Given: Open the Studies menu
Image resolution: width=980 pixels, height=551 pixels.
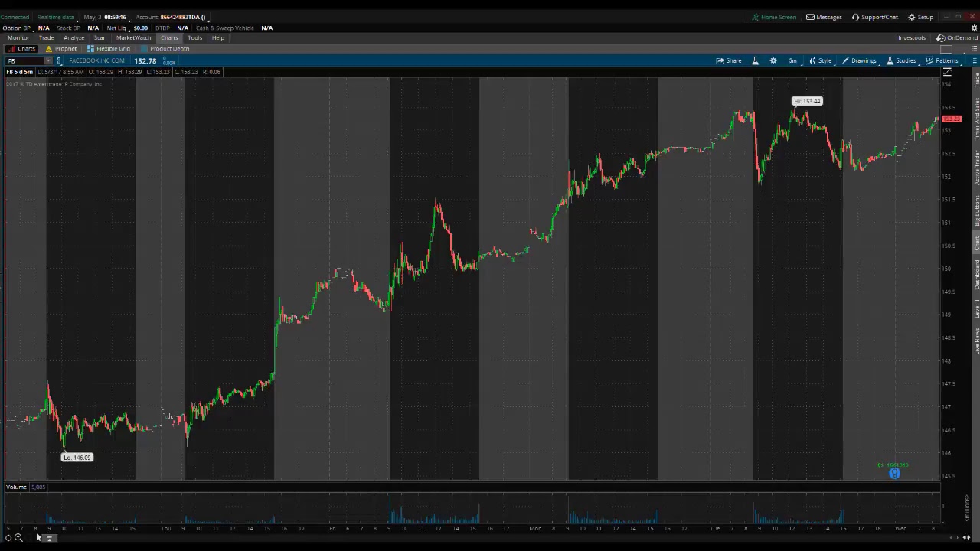Looking at the screenshot, I should tap(901, 60).
